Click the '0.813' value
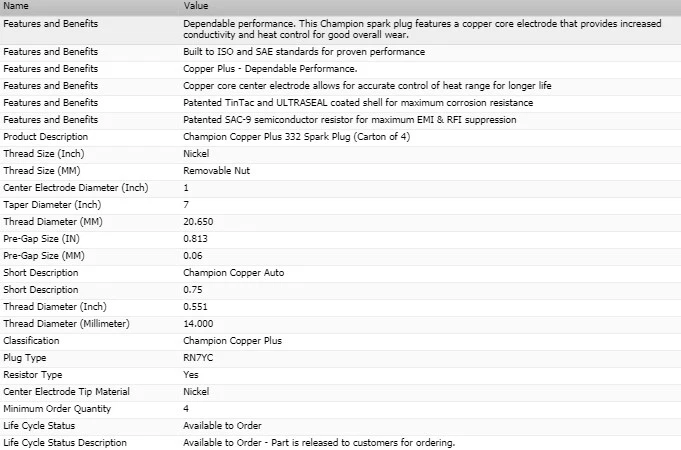Screen dimensions: 681x450 [x=195, y=238]
